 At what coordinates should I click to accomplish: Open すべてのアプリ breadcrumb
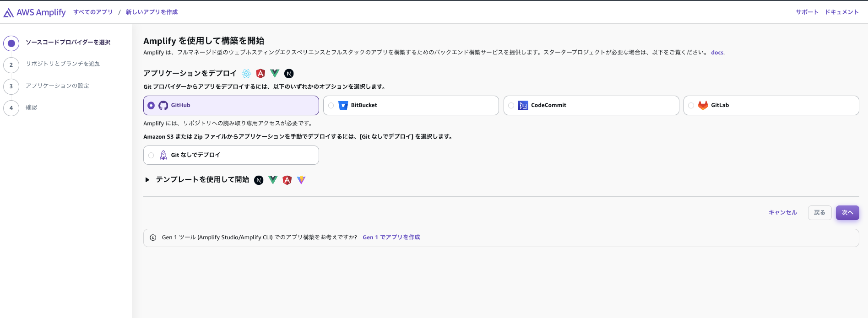coord(93,12)
